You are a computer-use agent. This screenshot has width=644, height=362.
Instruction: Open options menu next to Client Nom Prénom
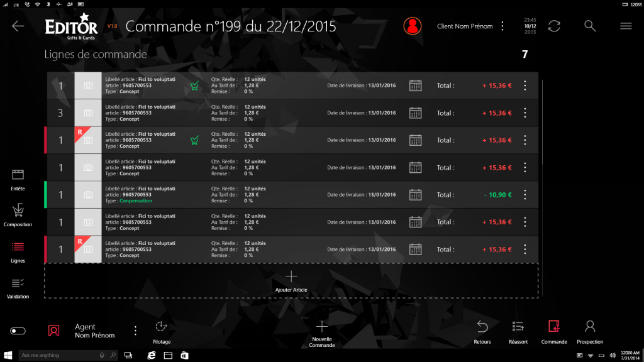tap(502, 26)
